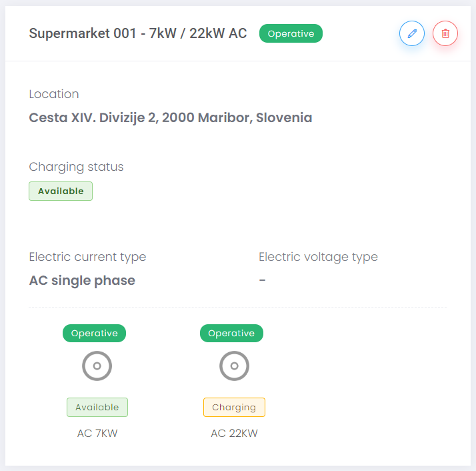476x471 pixels.
Task: Click the Charging status label
Action: tap(76, 167)
